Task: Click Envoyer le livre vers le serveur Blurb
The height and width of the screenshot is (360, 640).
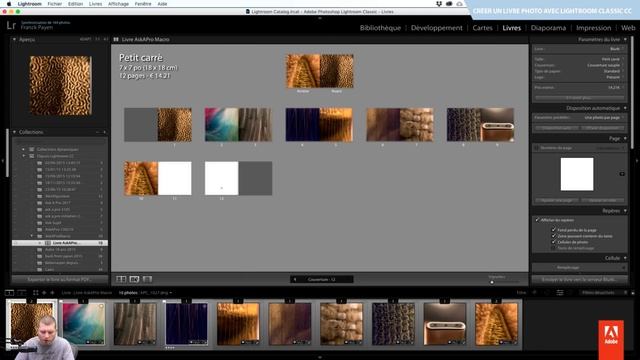Action: click(579, 280)
